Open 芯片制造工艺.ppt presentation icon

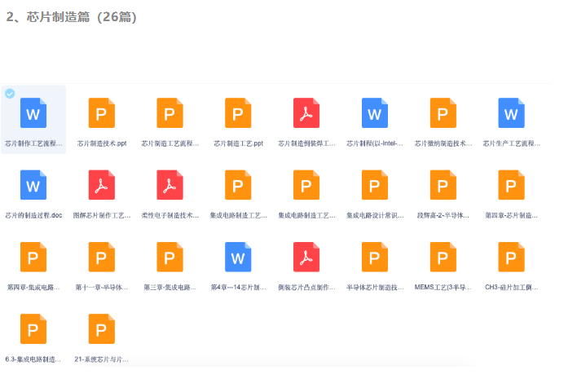click(238, 113)
